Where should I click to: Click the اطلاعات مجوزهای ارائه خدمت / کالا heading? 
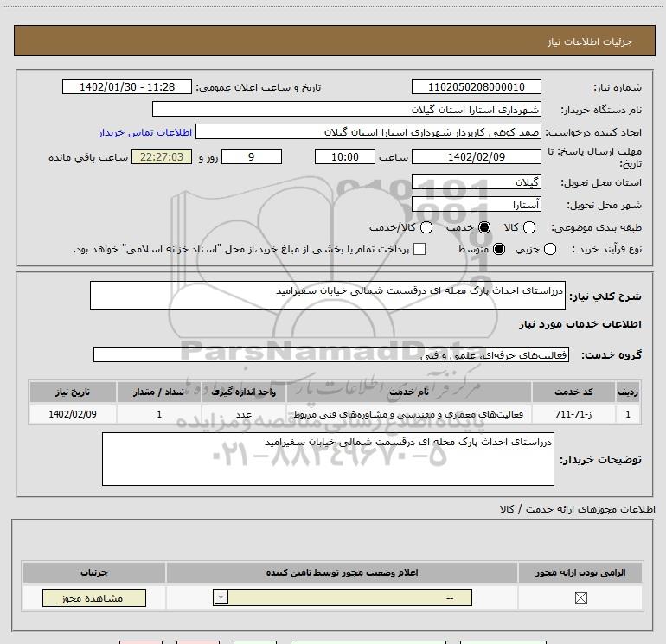tap(578, 509)
